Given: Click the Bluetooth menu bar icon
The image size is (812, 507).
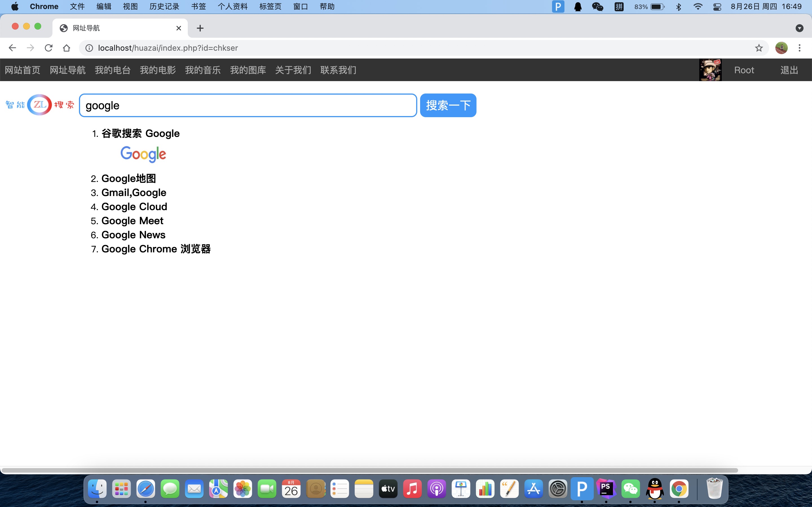Looking at the screenshot, I should click(678, 7).
